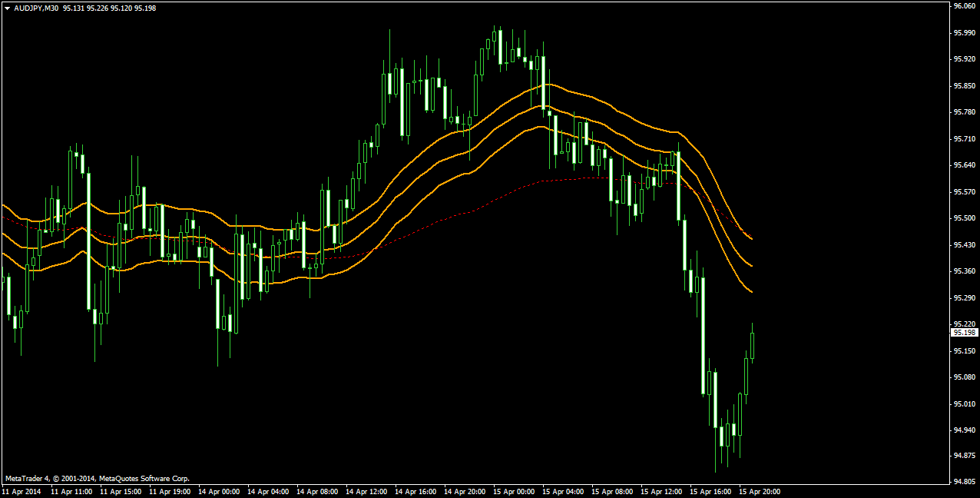Image resolution: width=980 pixels, height=498 pixels.
Task: Select the current price label 95.198
Action: [965, 333]
